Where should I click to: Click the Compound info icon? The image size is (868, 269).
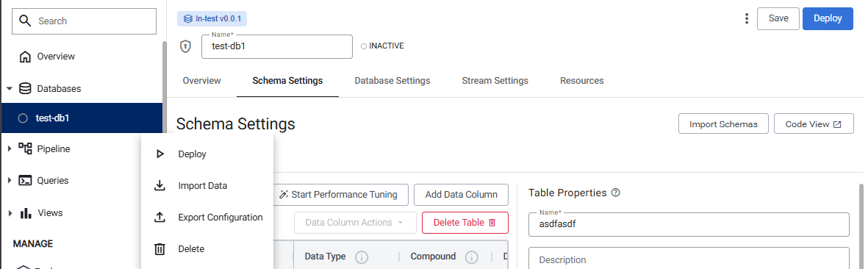[471, 257]
